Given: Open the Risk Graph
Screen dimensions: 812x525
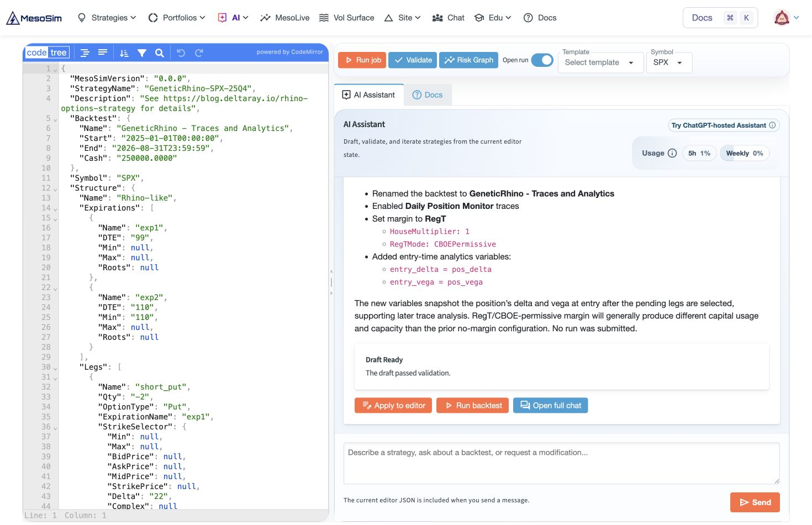Looking at the screenshot, I should coord(468,60).
